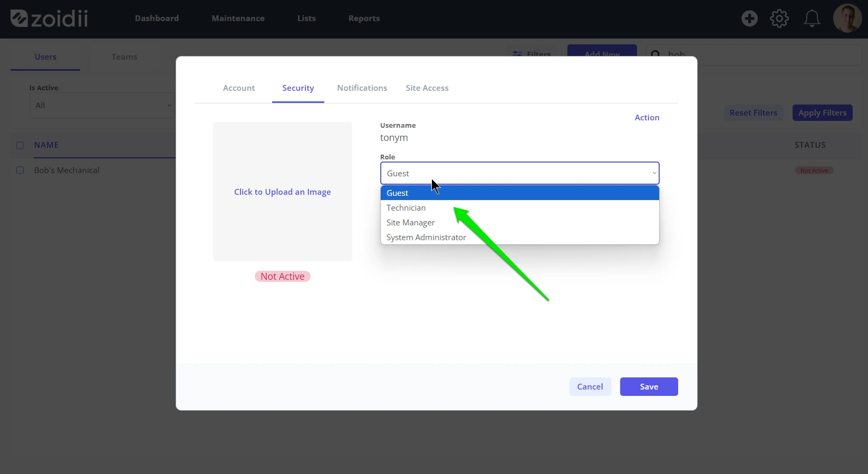Open the Maintenance menu
The image size is (868, 474).
[238, 18]
